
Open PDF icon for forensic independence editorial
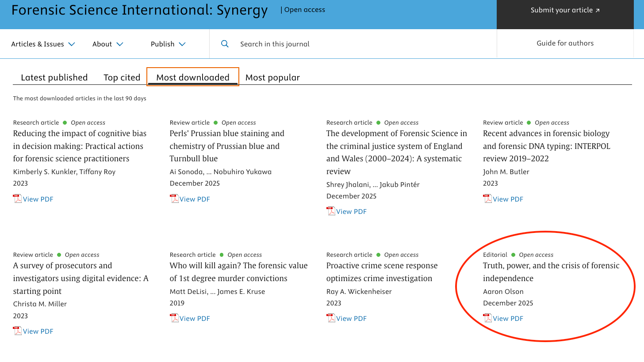point(487,318)
